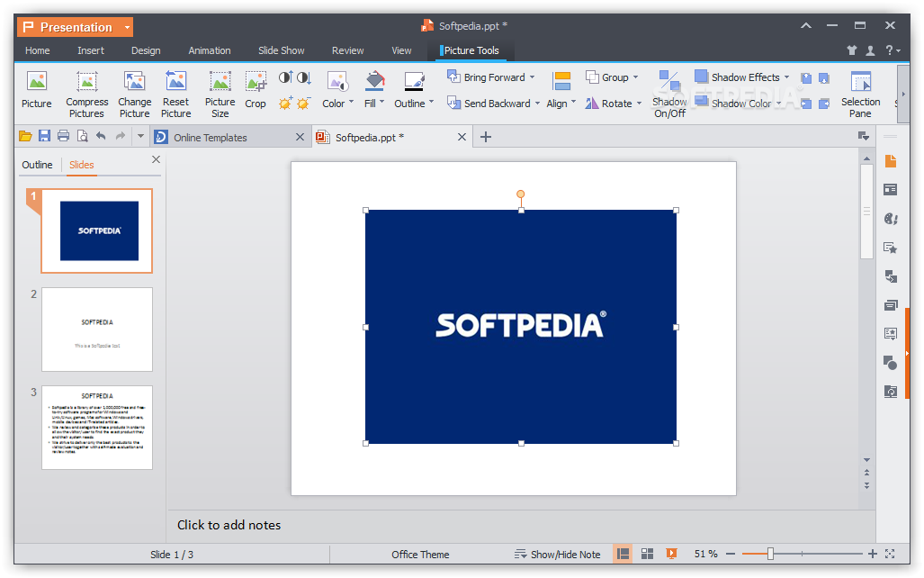
Task: Click the user account icon
Action: [x=870, y=50]
